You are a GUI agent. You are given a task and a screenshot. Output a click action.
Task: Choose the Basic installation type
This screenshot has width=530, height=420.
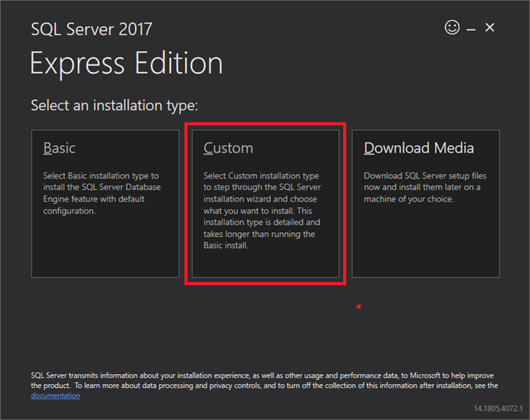[x=105, y=204]
